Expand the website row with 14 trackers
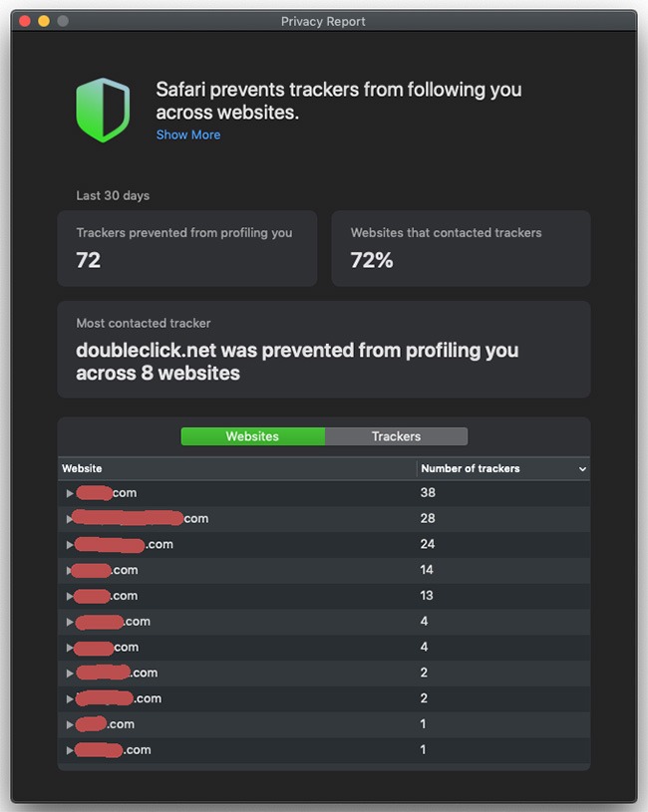The image size is (648, 812). click(x=70, y=571)
